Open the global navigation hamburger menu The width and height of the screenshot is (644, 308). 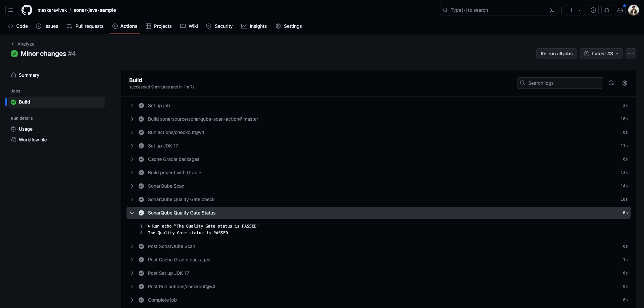[10, 10]
